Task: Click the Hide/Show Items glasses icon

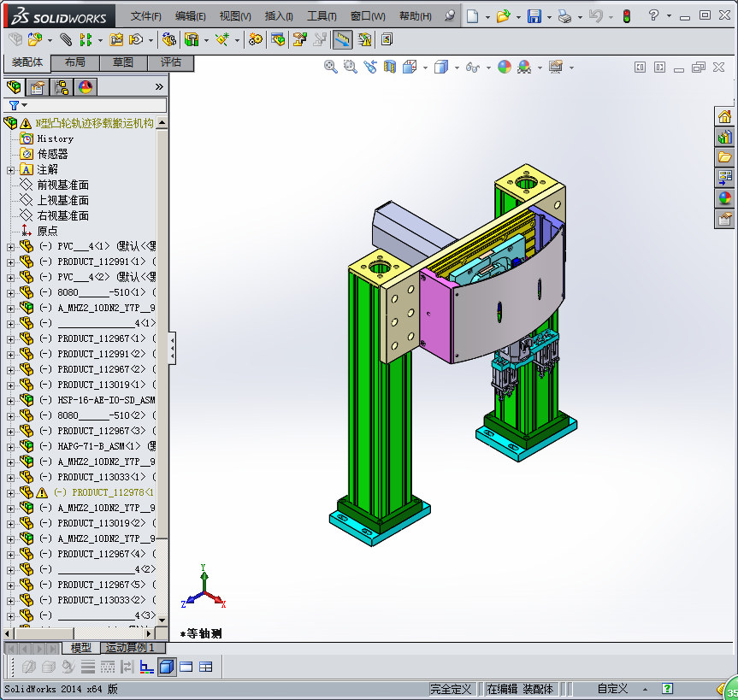Action: point(473,68)
